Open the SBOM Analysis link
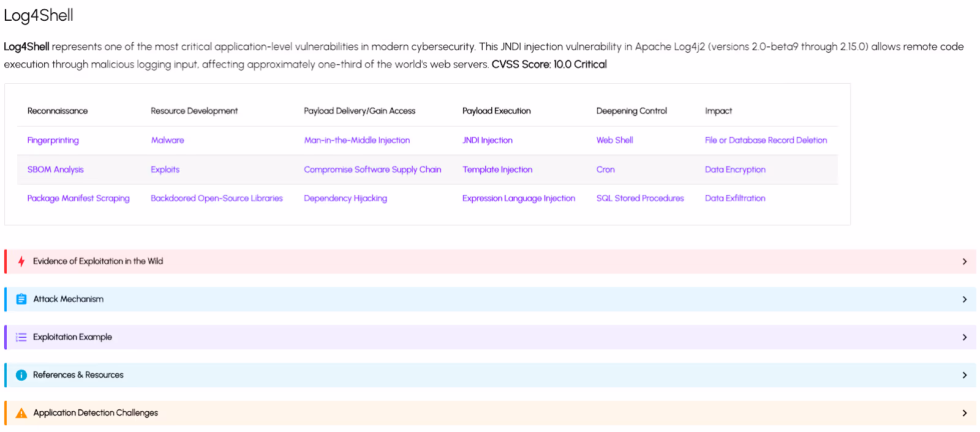980x432 pixels. [56, 169]
